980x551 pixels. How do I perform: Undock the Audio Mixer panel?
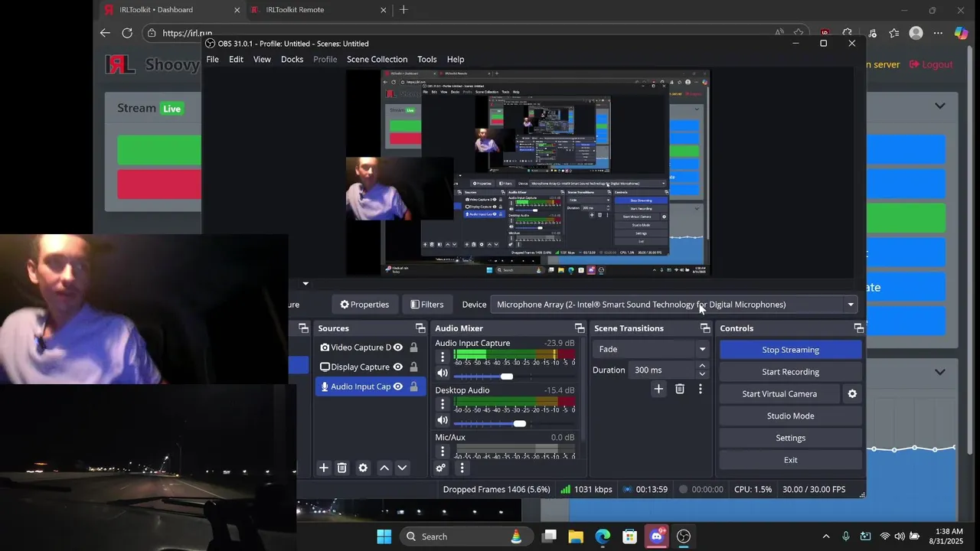coord(580,328)
